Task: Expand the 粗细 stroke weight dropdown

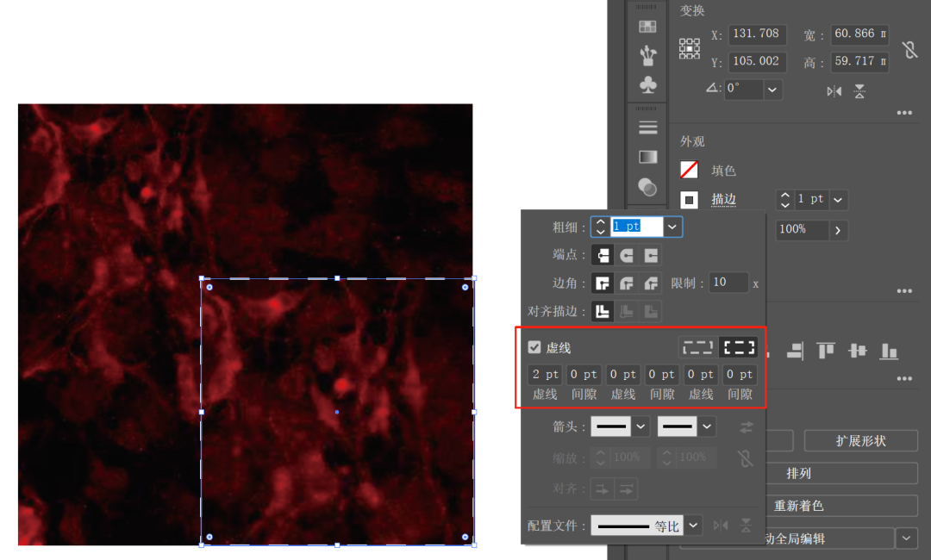Action: (672, 227)
